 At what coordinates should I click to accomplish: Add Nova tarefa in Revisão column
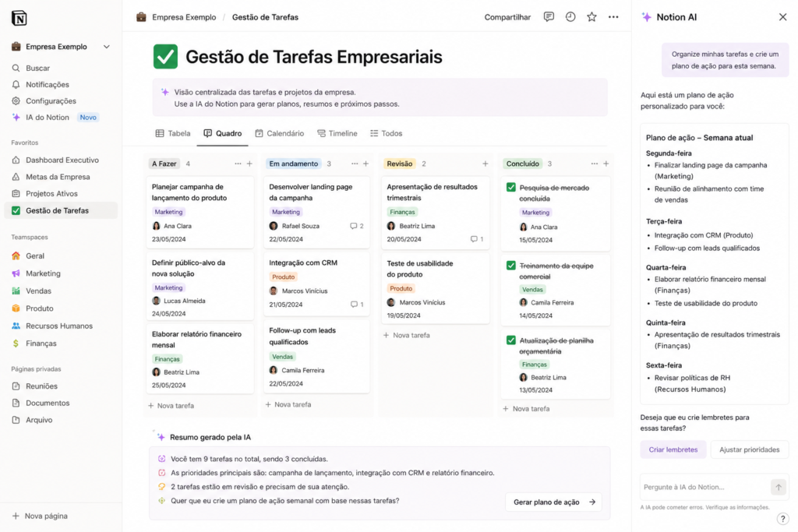tap(406, 335)
